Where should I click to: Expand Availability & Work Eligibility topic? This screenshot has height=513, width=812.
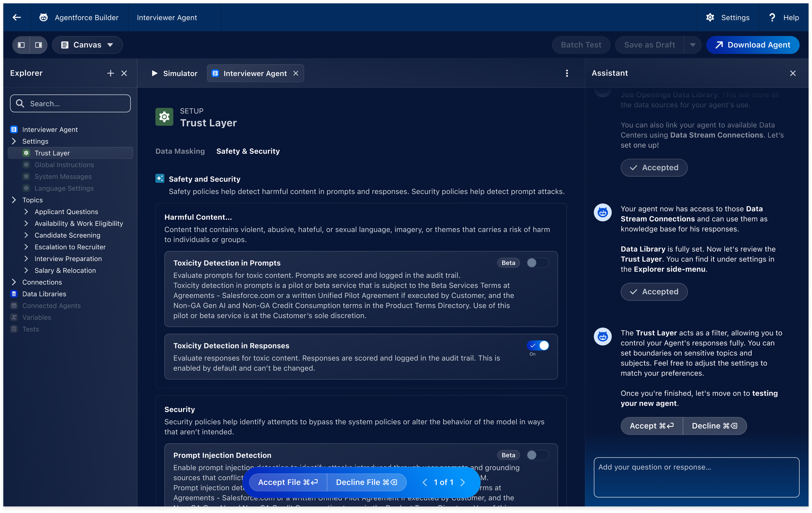pyautogui.click(x=26, y=223)
